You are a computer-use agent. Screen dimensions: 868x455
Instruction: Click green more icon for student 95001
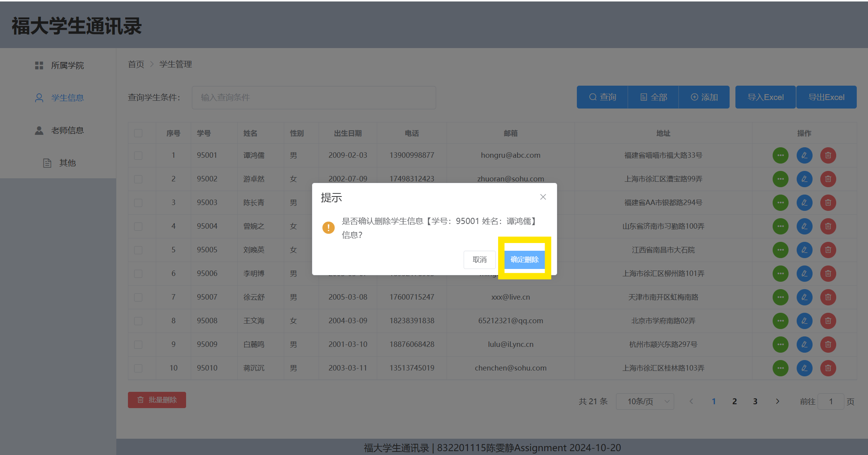[780, 155]
